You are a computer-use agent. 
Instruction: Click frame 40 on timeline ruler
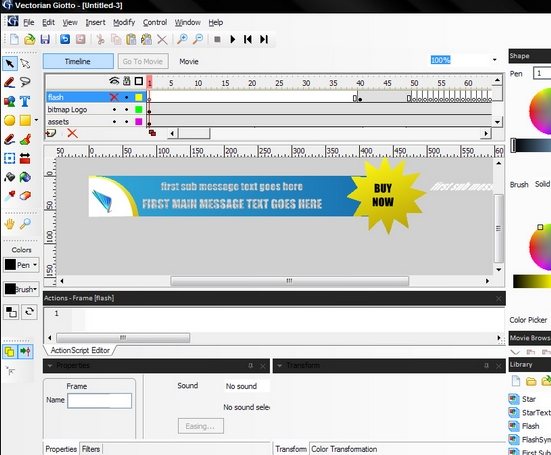click(x=360, y=83)
